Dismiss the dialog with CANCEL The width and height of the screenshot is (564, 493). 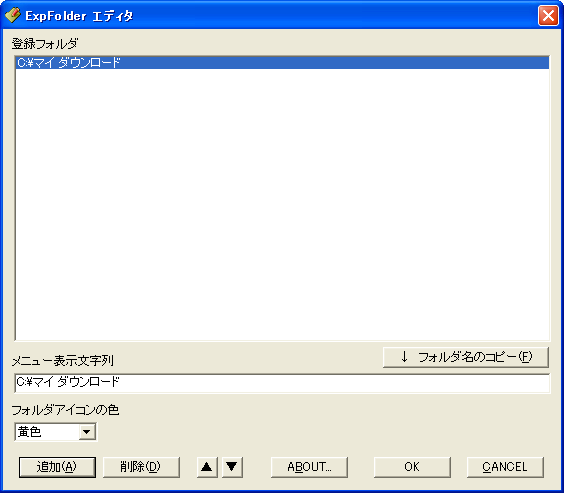[505, 467]
